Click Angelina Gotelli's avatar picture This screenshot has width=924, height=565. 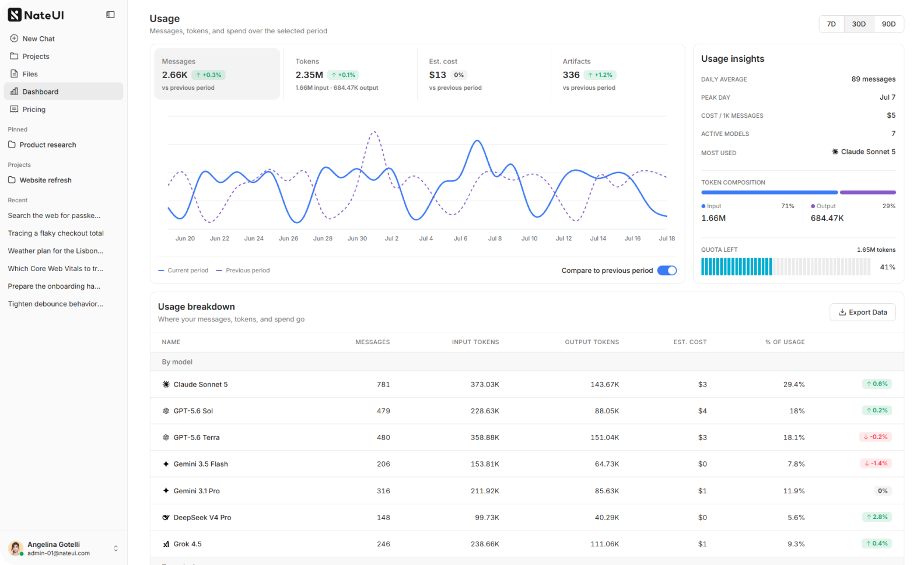click(x=15, y=548)
